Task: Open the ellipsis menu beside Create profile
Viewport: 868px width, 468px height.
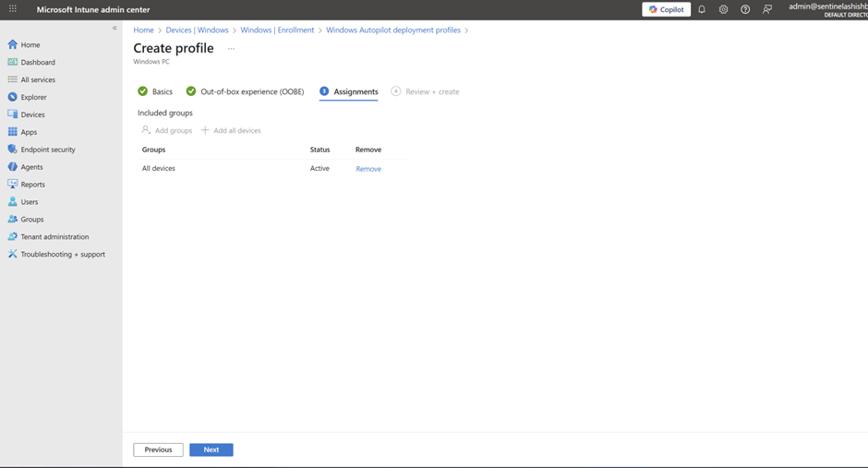Action: point(231,49)
